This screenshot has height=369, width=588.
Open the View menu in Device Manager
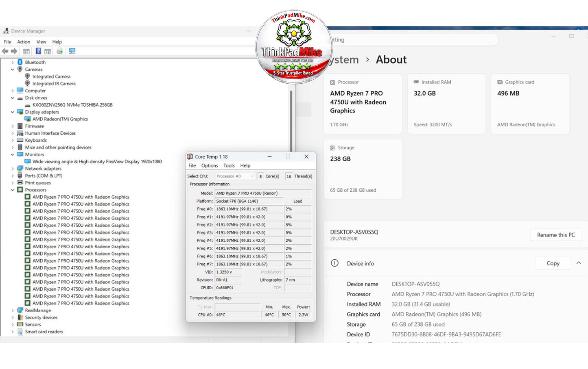coord(42,42)
